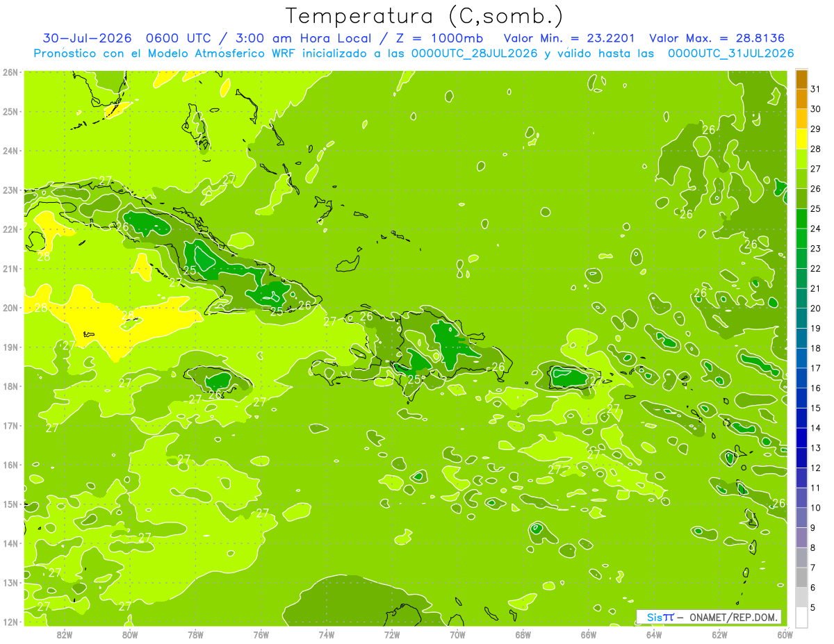This screenshot has width=834, height=644.
Task: Pick yellow legend swatch between 28 and 29
Action: click(x=802, y=139)
